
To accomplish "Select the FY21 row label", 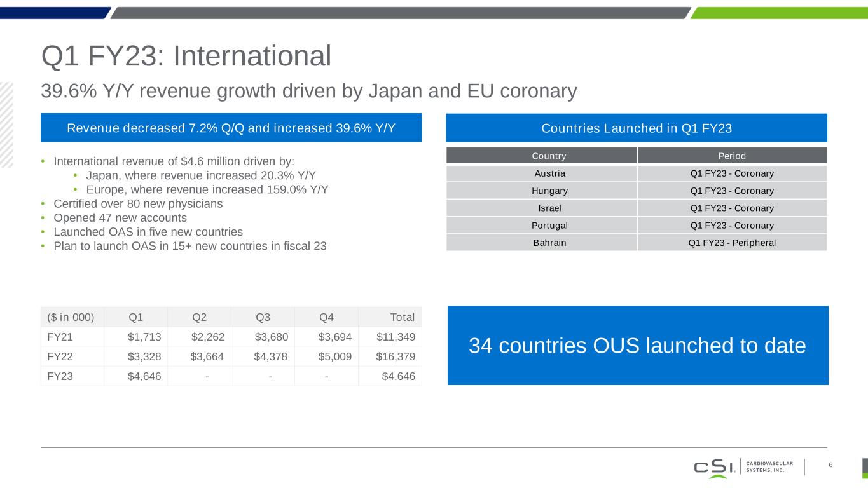I will [60, 337].
